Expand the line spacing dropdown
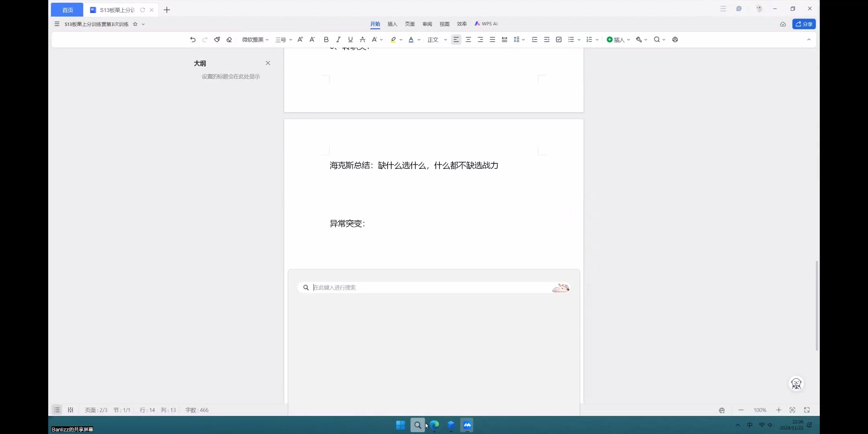 (523, 39)
